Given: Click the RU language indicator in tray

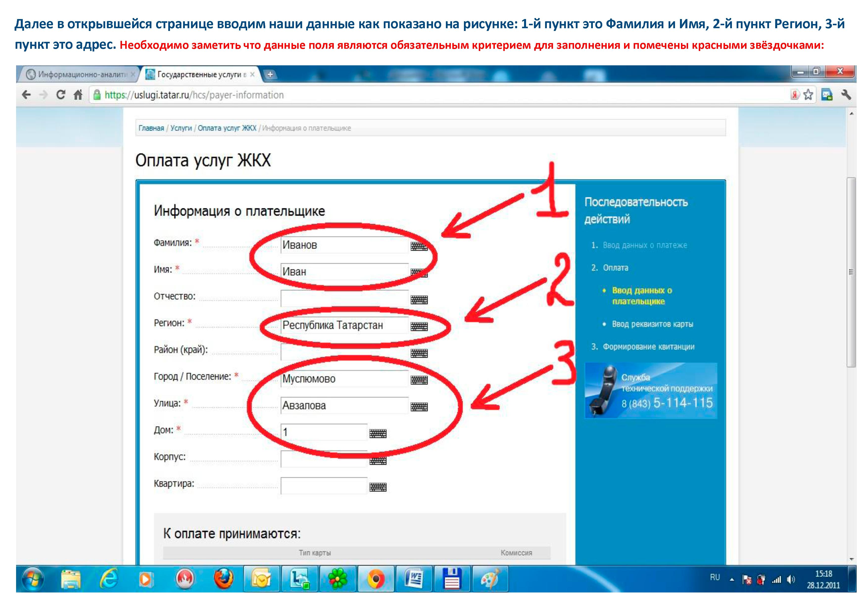Looking at the screenshot, I should click(715, 577).
